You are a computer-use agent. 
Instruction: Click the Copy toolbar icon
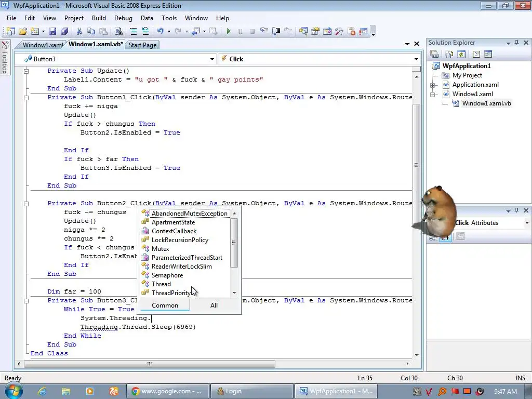[x=91, y=31]
